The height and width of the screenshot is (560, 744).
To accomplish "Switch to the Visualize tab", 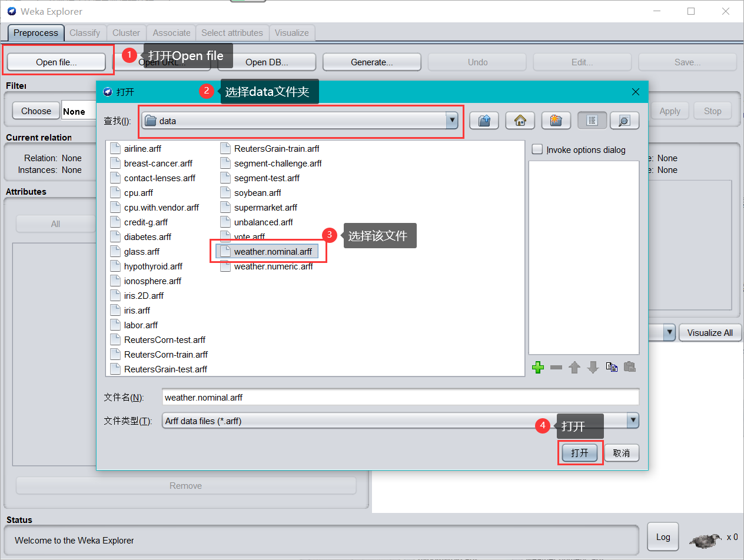I will pos(292,33).
